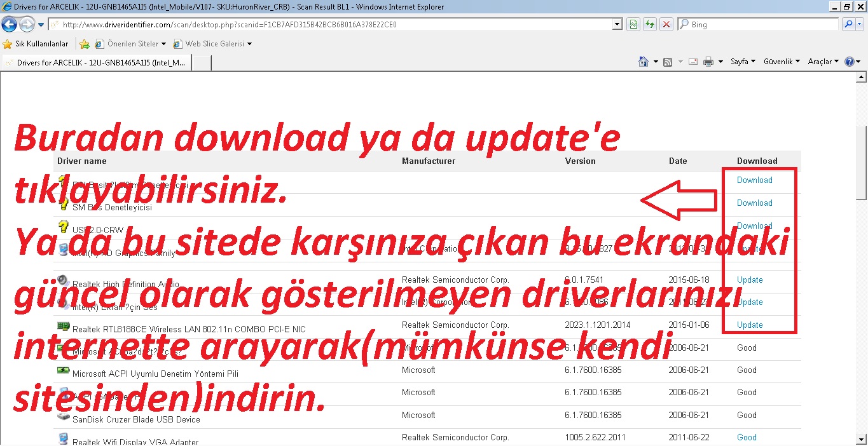Click the Version column header
868x446 pixels.
(x=581, y=161)
